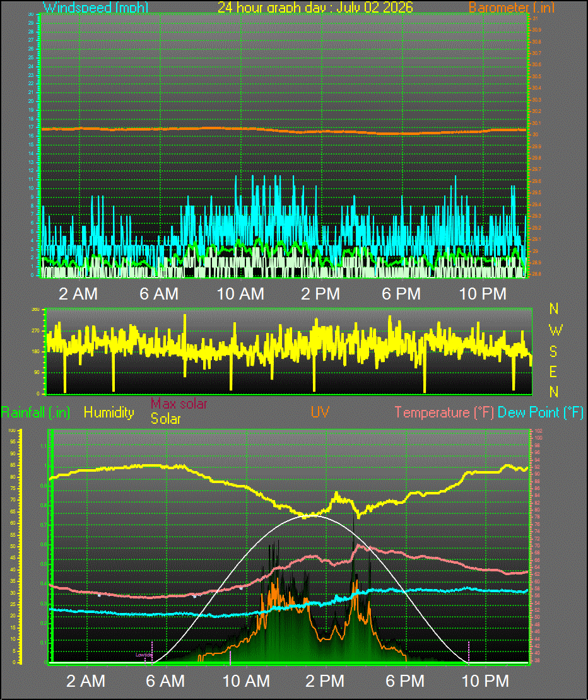The width and height of the screenshot is (588, 700).
Task: Click the top "N" wind direction label
Action: tap(554, 308)
